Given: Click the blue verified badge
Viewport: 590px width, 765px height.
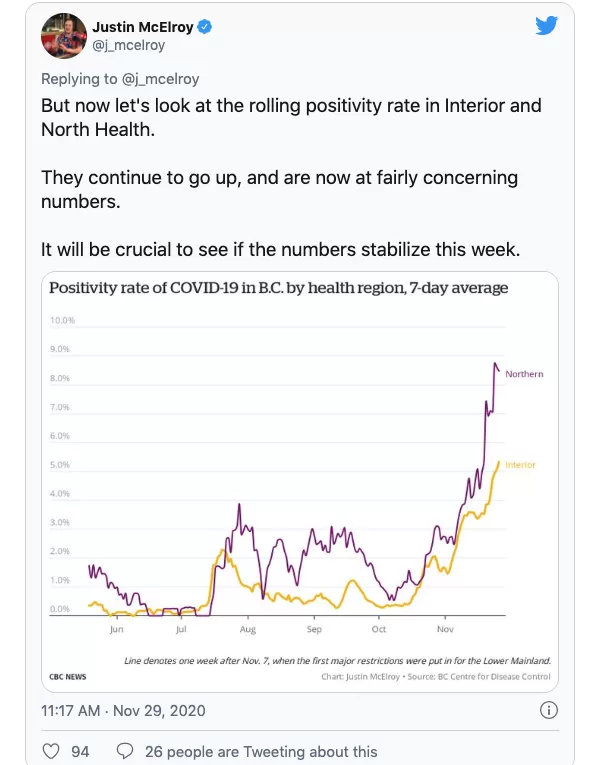Looking at the screenshot, I should (x=204, y=27).
